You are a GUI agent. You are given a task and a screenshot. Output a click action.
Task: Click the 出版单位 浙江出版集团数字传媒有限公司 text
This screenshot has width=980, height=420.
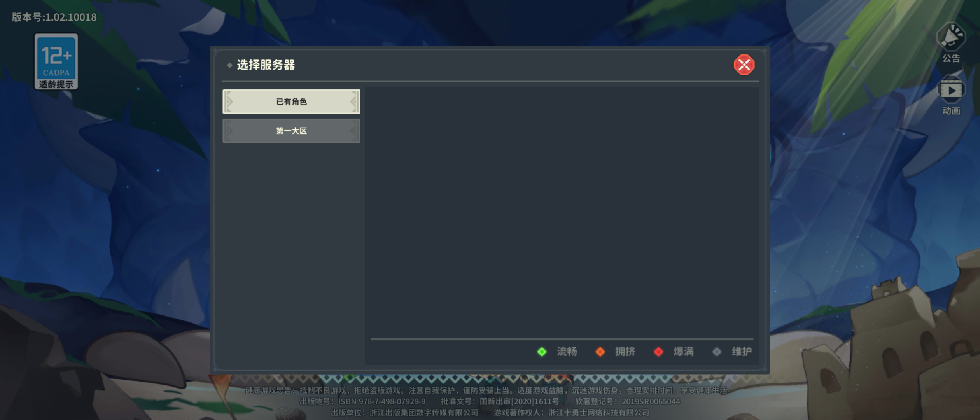404,412
